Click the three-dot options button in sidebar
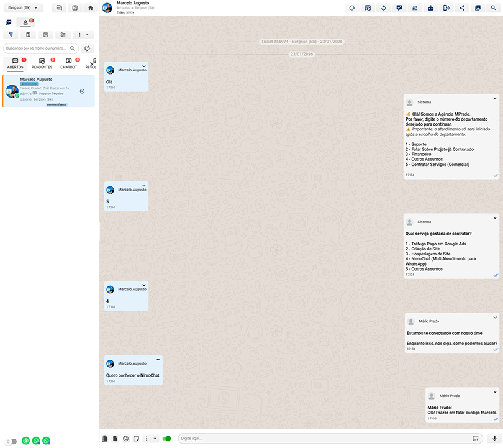 coord(79,34)
